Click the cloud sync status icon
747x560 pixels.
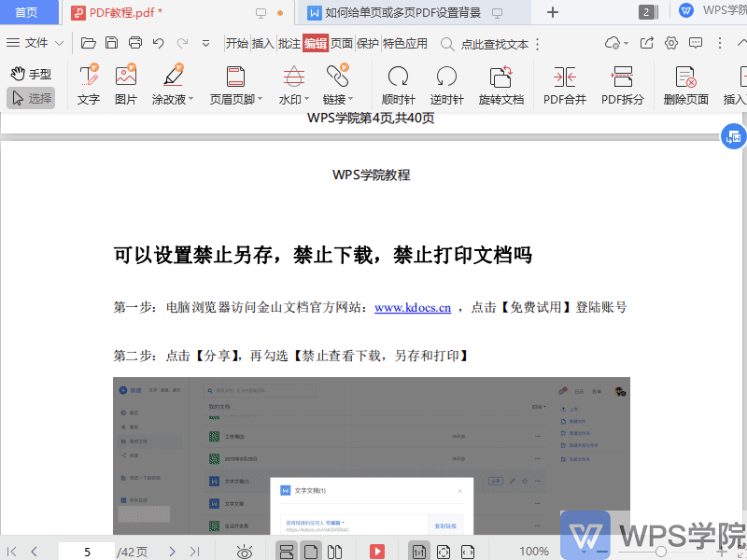[613, 43]
